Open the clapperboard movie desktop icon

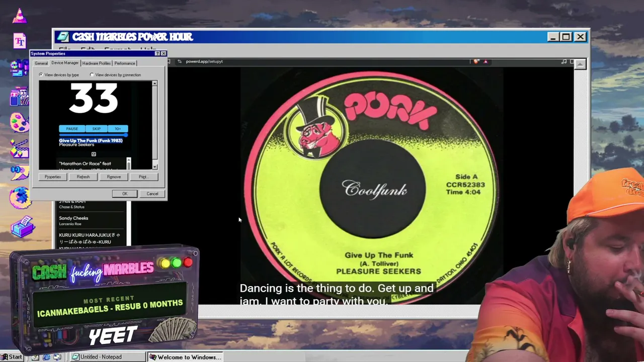(x=20, y=149)
